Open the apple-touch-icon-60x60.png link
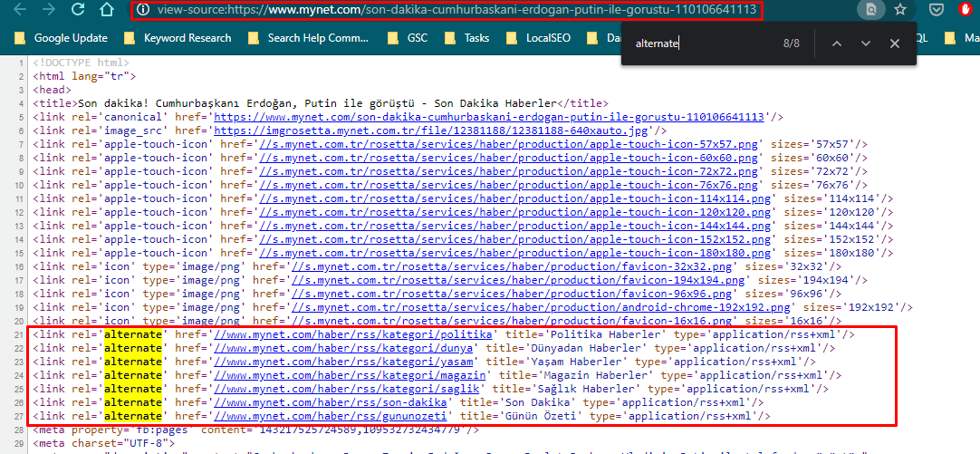980x454 pixels. [509, 158]
